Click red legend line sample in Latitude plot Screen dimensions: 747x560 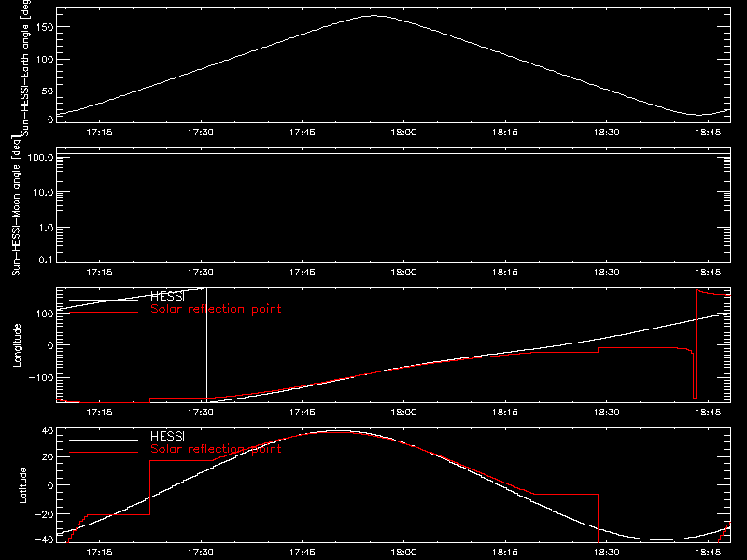pyautogui.click(x=104, y=453)
